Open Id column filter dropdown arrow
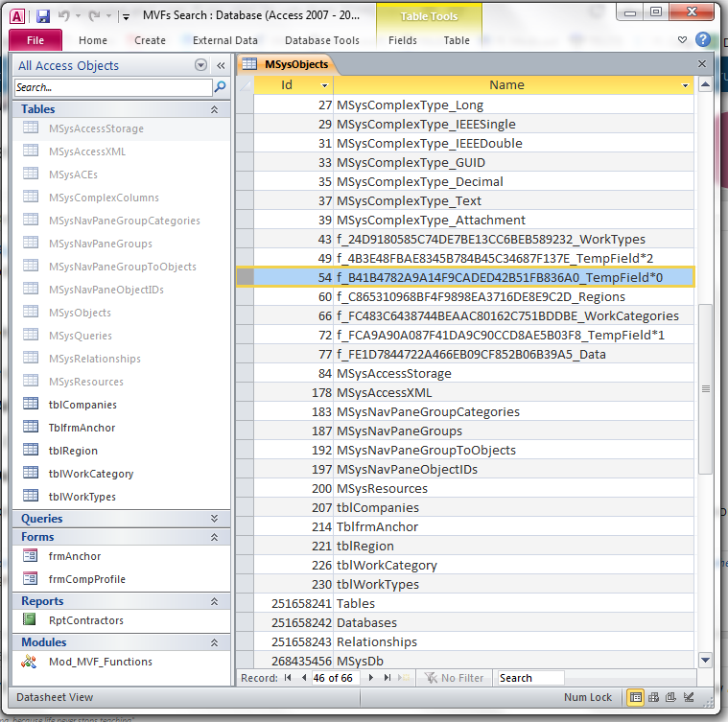Viewport: 728px width, 722px height. [x=324, y=85]
